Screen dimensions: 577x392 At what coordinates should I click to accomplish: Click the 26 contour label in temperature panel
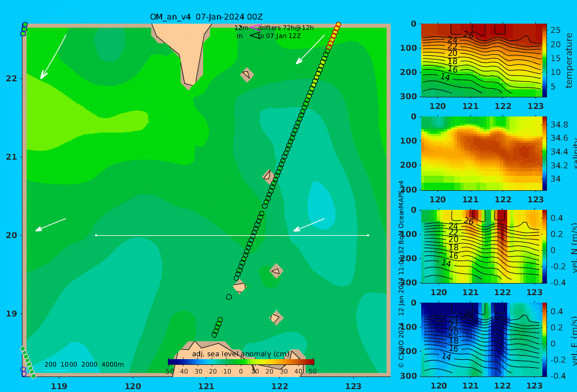pyautogui.click(x=468, y=35)
